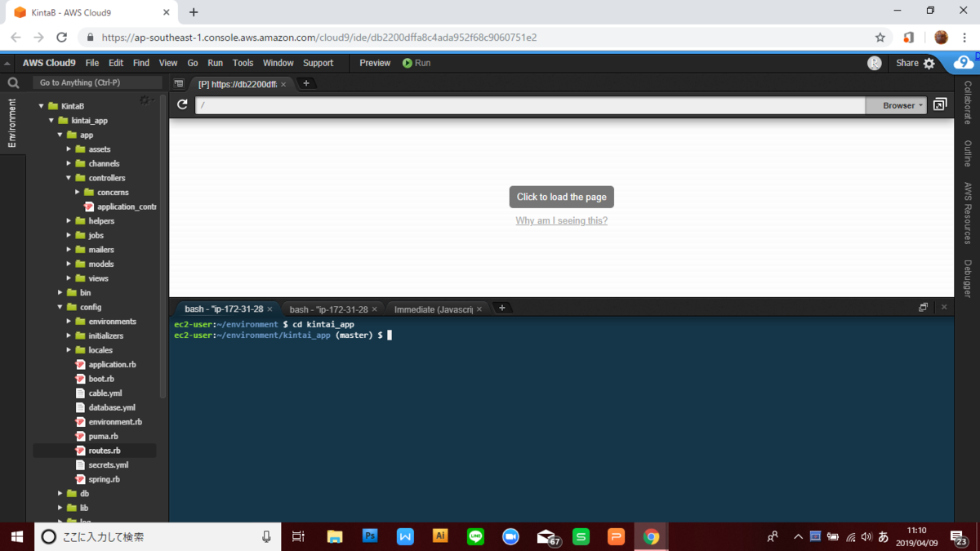This screenshot has height=551, width=980.
Task: Open the Tools menu
Action: [x=243, y=63]
